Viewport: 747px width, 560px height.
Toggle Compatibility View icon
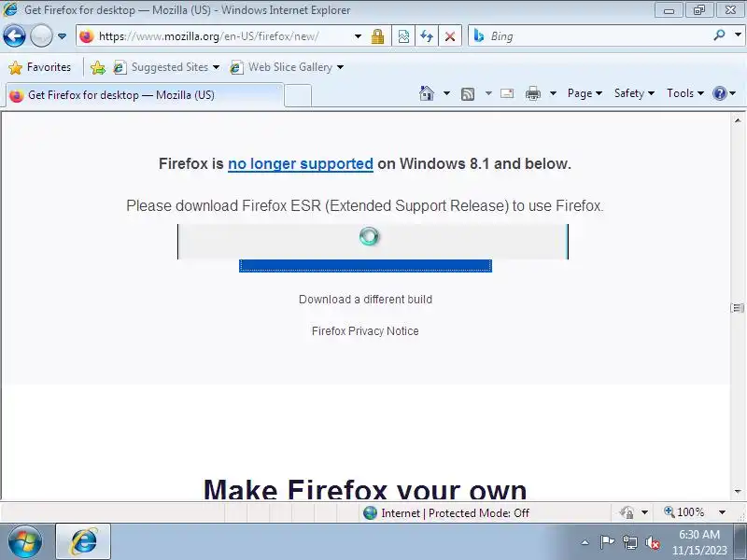click(403, 36)
